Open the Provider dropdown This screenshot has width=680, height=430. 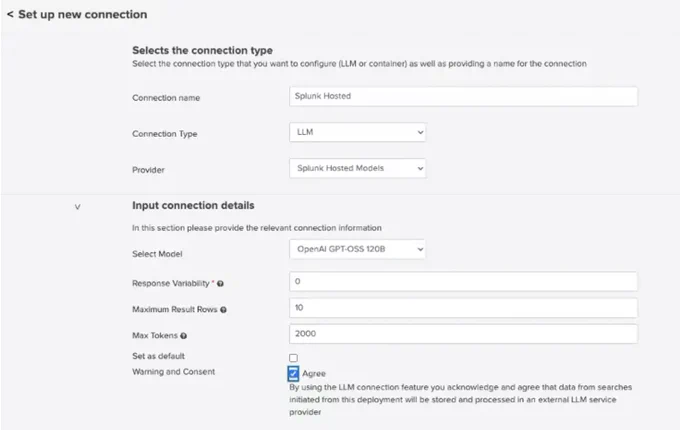point(357,168)
